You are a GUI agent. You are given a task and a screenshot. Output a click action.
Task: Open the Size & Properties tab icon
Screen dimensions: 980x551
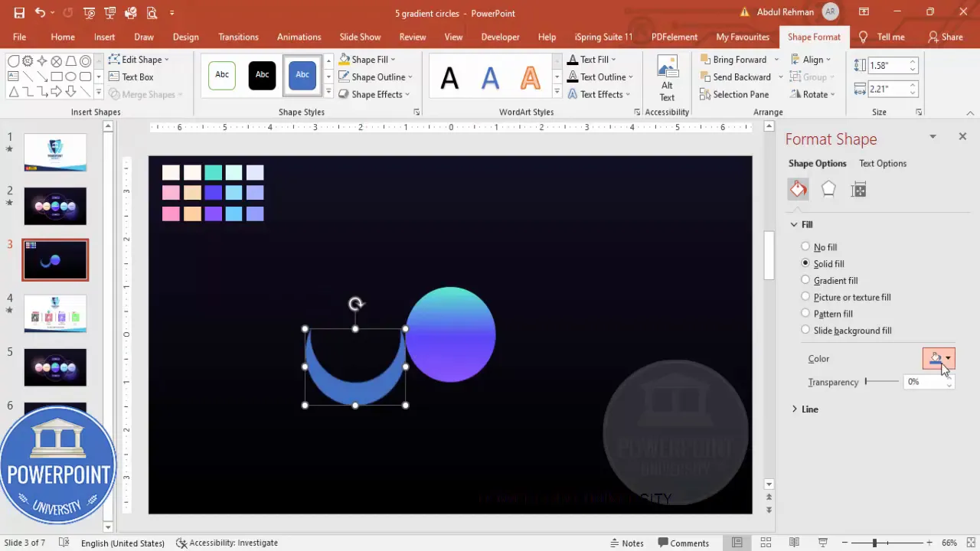click(x=858, y=189)
